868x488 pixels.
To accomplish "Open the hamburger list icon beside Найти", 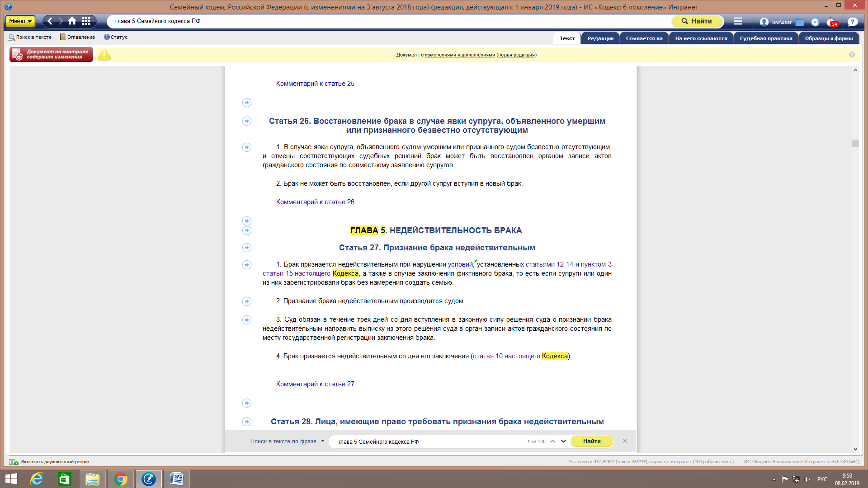I will (x=738, y=21).
